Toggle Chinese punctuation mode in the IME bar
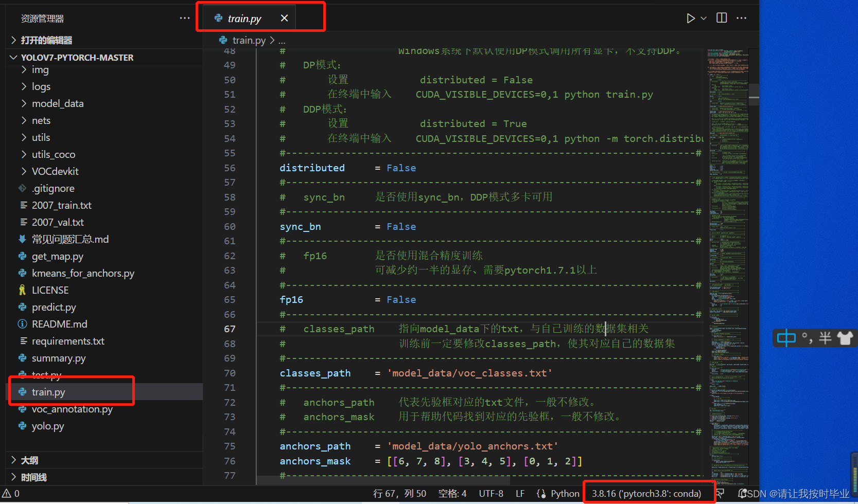This screenshot has height=504, width=858. click(807, 338)
